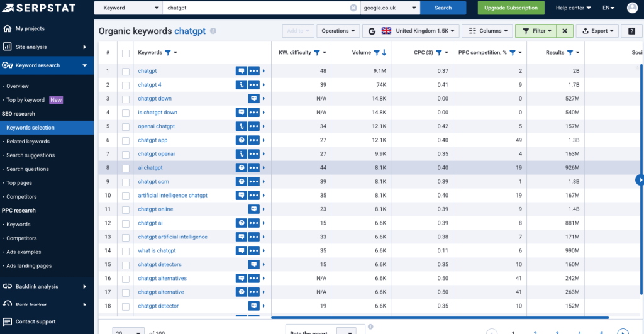Tick the select-all checkbox in header

click(x=126, y=53)
